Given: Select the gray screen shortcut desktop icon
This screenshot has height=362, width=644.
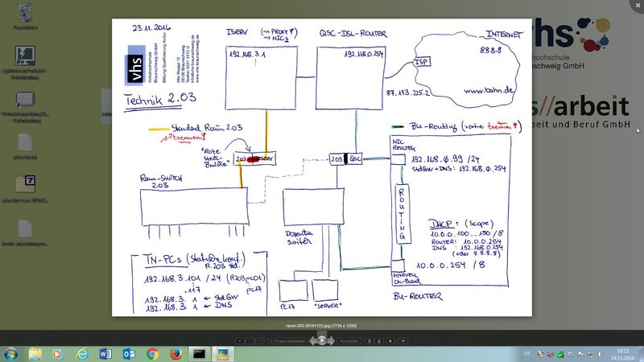Looking at the screenshot, I should 25,107.
